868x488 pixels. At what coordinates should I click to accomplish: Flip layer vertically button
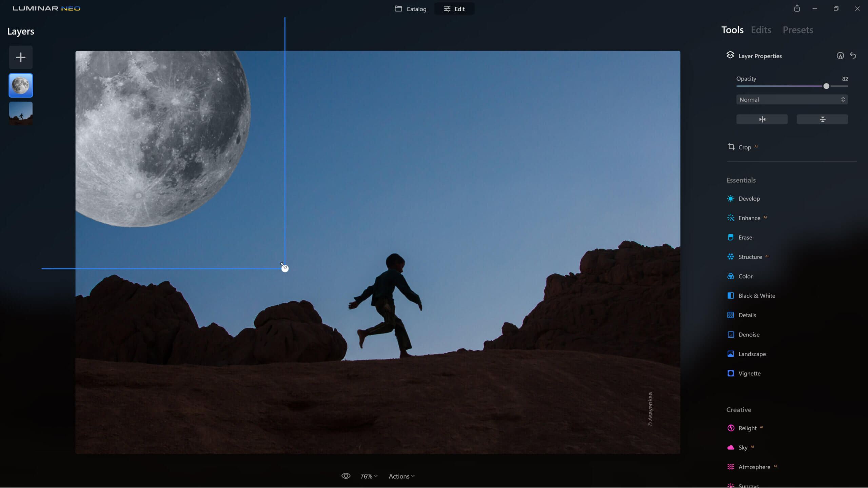pos(822,119)
